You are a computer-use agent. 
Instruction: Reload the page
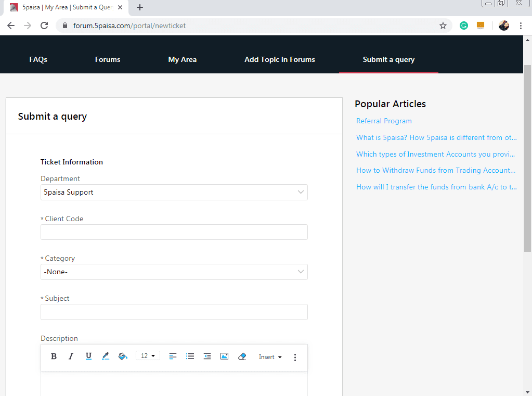44,25
